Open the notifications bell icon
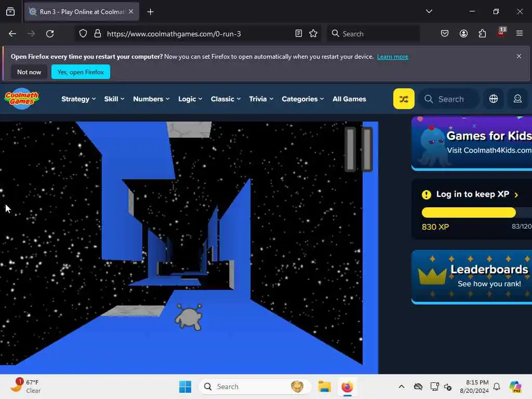Image resolution: width=532 pixels, height=399 pixels. (497, 387)
